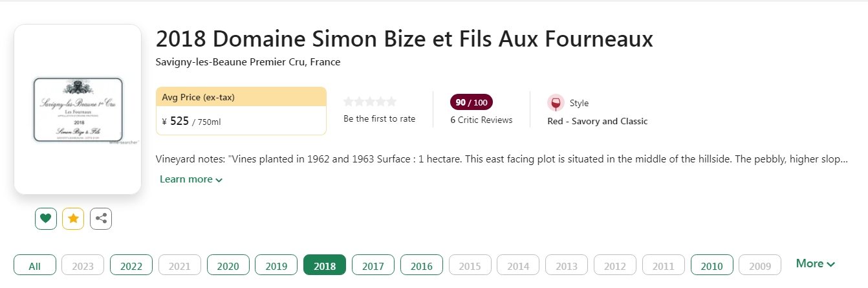Expand the Learn more vineyard notes
Image resolution: width=868 pixels, height=288 pixels.
(x=191, y=179)
